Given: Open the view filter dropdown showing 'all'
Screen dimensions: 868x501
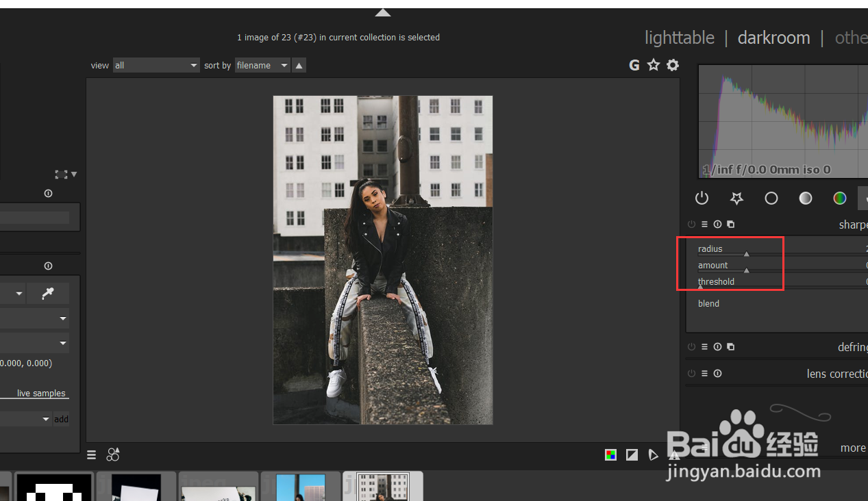Looking at the screenshot, I should coord(156,65).
